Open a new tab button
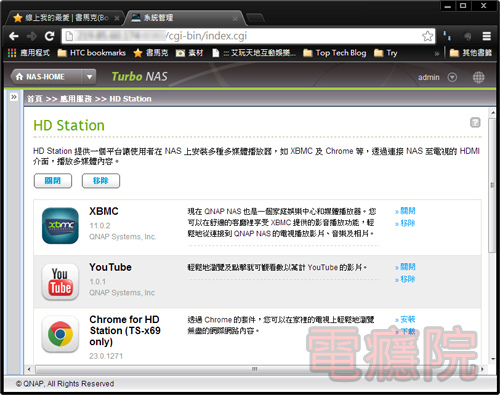Image resolution: width=500 pixels, height=395 pixels. click(x=256, y=18)
